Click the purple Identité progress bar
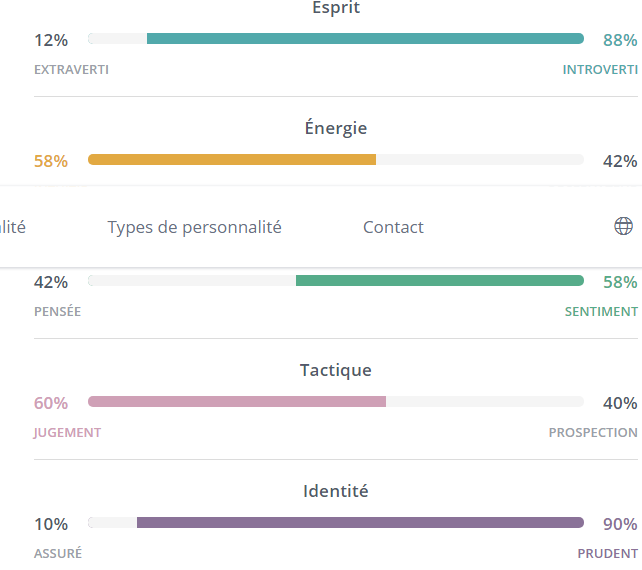The width and height of the screenshot is (642, 570). tap(360, 522)
